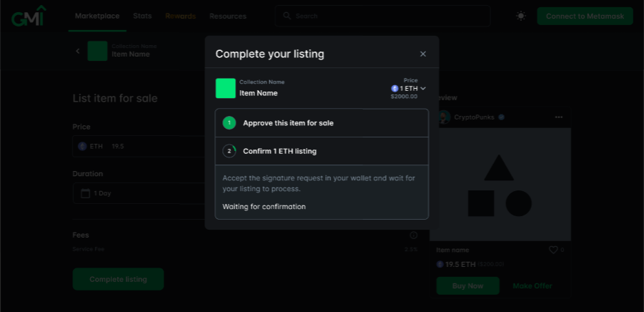Open Confirm 1 ETH listing step
The image size is (644, 312).
322,151
